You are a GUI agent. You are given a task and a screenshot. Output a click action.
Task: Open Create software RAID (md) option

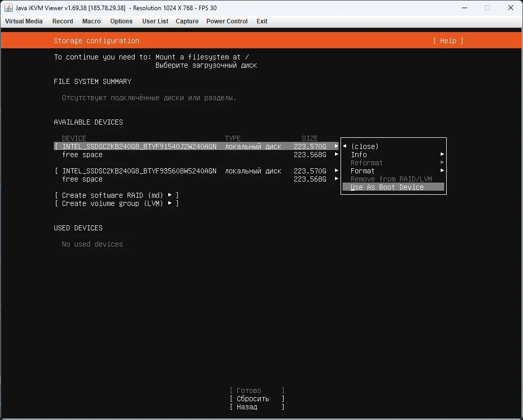point(116,195)
